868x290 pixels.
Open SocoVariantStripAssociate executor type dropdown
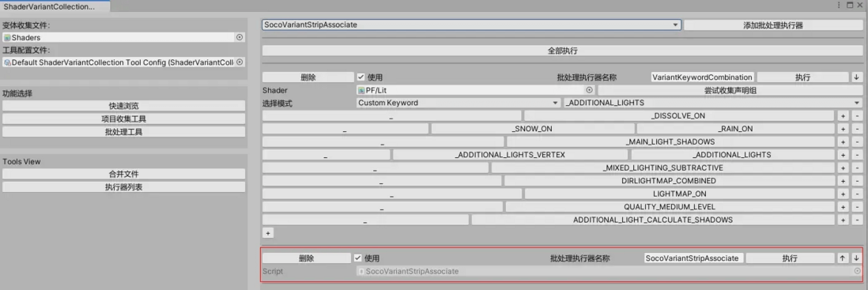point(471,25)
